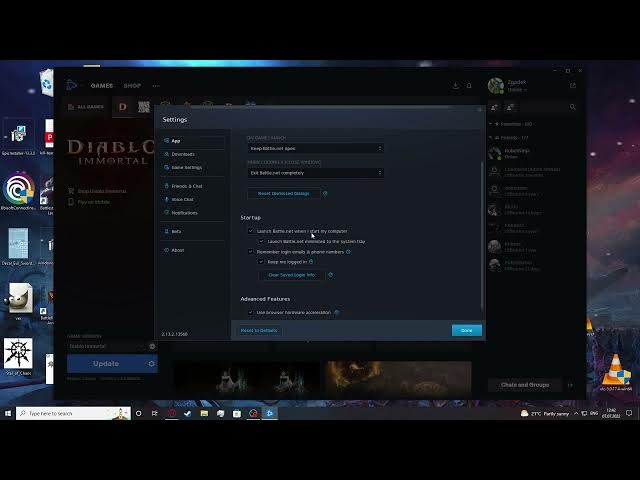This screenshot has width=640, height=480.
Task: Expand the Game Version dropdown
Action: (107, 346)
